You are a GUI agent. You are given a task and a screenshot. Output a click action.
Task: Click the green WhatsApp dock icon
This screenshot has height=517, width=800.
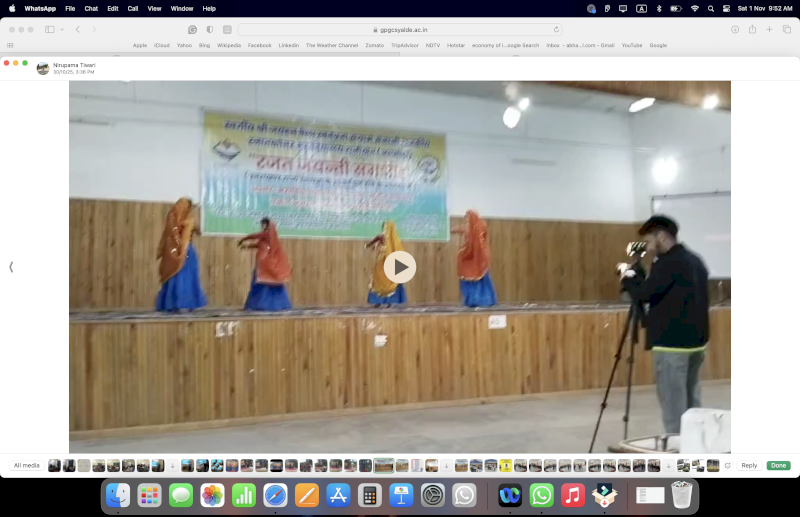(541, 495)
